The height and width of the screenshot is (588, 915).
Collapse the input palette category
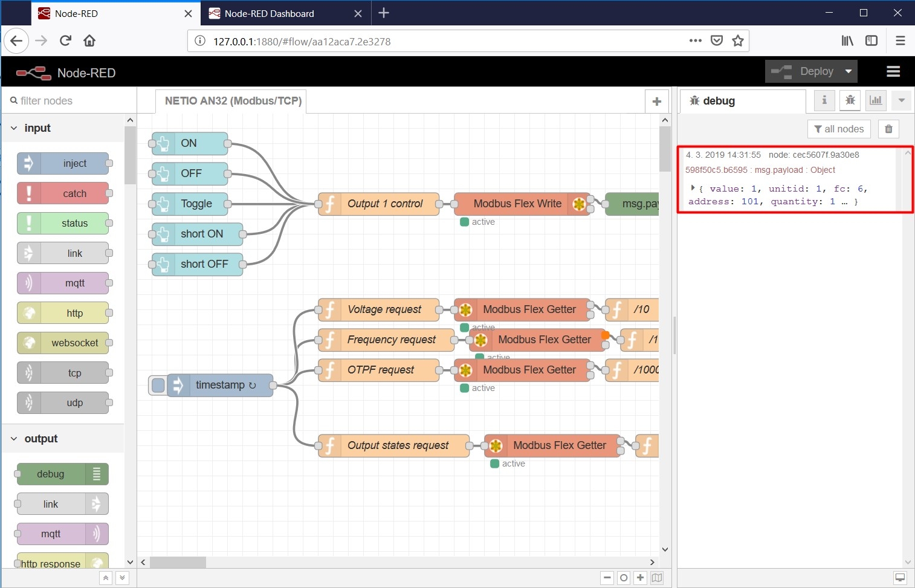14,128
